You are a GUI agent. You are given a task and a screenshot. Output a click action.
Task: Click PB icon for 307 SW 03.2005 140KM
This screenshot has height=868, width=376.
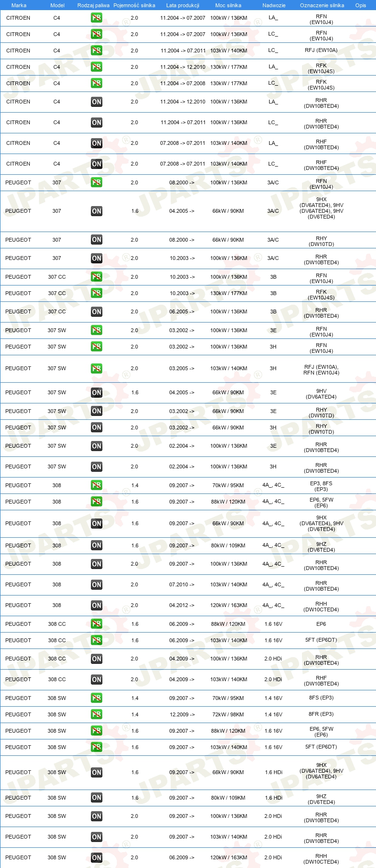pos(97,368)
